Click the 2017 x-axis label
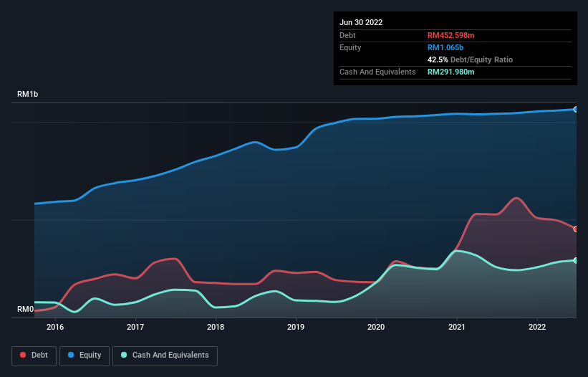 pos(135,327)
